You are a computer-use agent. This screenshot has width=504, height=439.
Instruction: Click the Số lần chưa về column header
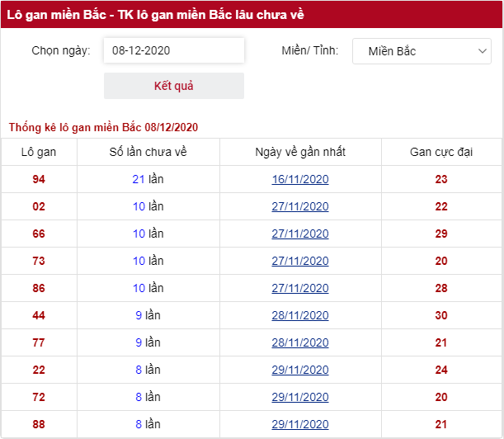148,152
